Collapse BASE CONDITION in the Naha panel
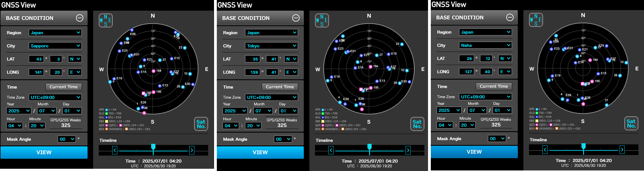Viewport: 644px width, 171px height. [510, 17]
